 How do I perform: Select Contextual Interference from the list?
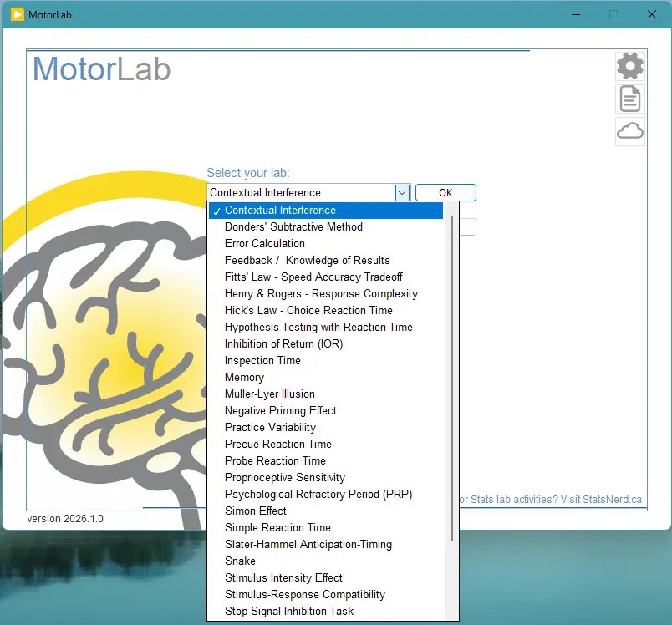coord(326,211)
